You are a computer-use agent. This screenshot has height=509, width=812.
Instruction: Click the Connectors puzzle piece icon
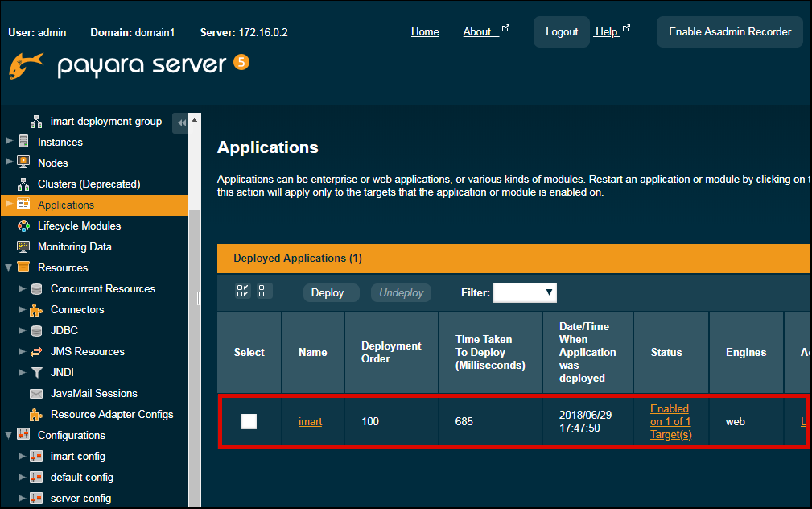click(x=36, y=310)
